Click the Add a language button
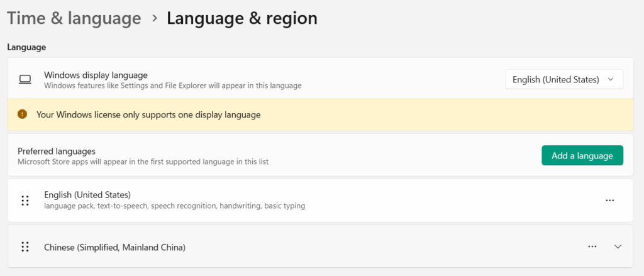This screenshot has height=276, width=644. click(582, 155)
